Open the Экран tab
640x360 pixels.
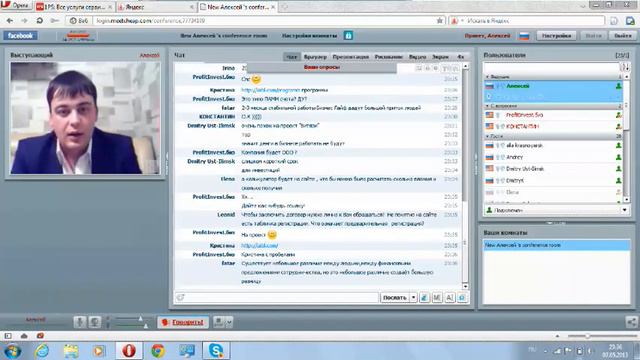[x=440, y=57]
